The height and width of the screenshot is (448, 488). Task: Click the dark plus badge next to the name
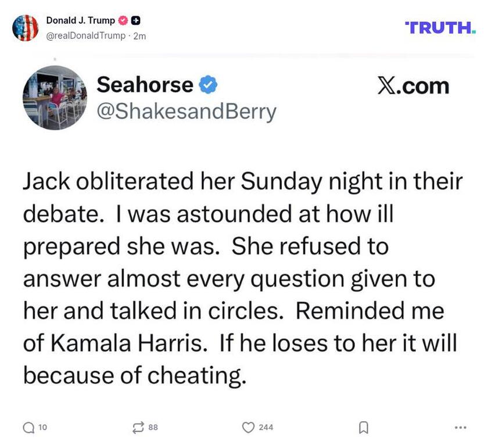point(135,21)
